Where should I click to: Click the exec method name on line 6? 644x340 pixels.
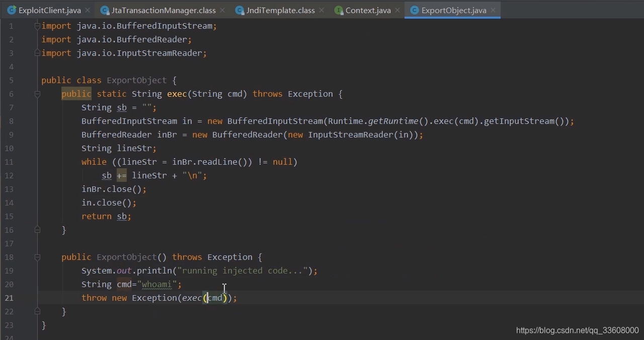[177, 94]
